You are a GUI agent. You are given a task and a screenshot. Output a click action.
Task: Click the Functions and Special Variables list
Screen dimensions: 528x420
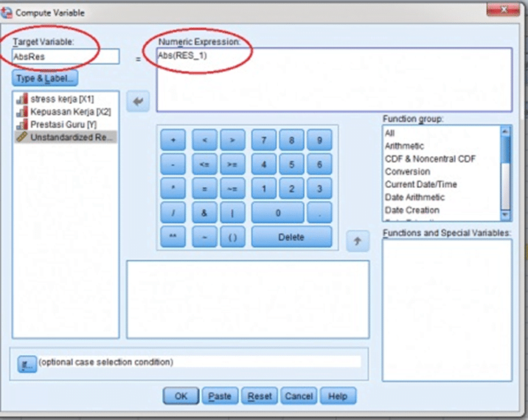click(x=447, y=310)
